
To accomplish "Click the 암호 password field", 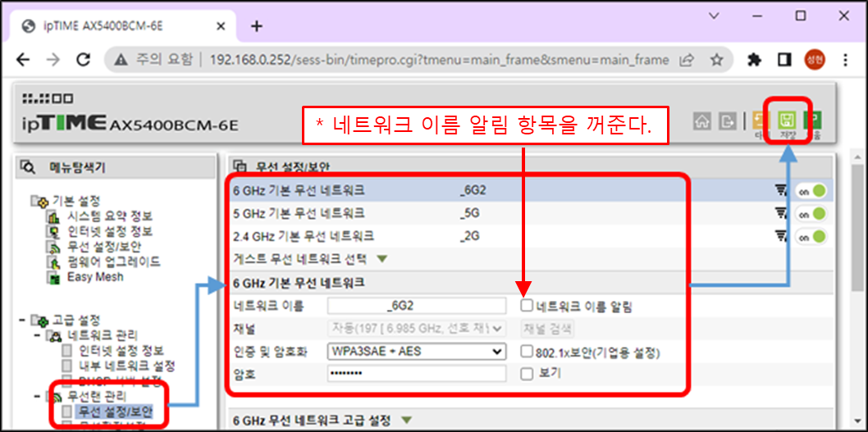I will click(x=416, y=373).
